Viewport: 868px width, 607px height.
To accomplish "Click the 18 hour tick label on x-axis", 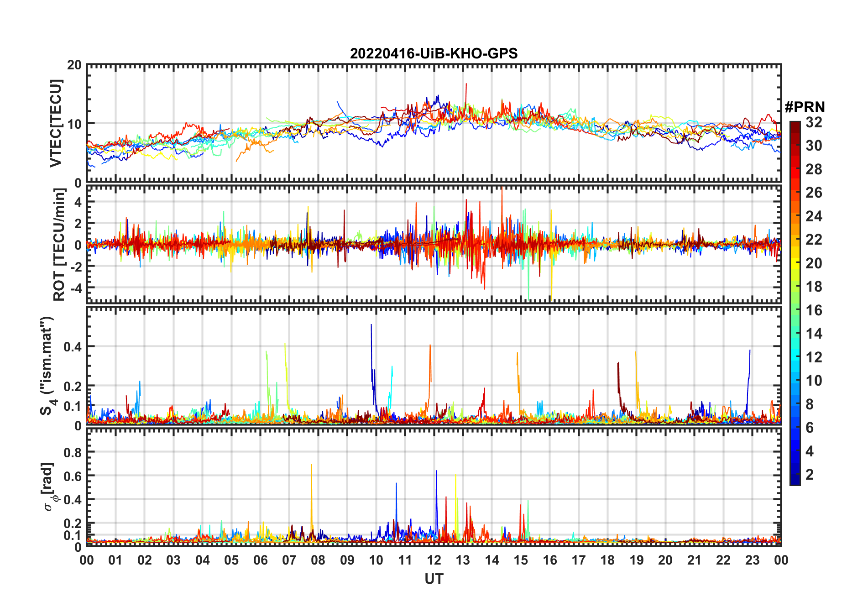I will (x=607, y=560).
